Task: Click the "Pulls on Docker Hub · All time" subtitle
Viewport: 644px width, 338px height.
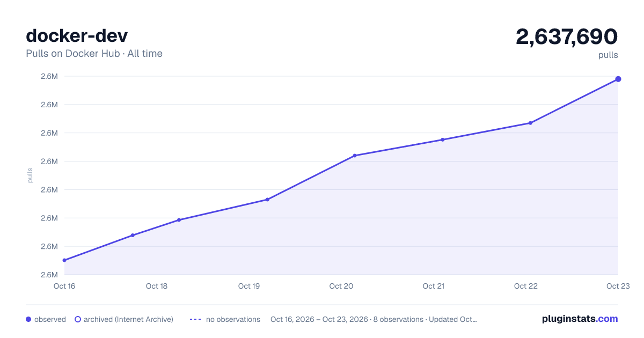Action: tap(94, 54)
